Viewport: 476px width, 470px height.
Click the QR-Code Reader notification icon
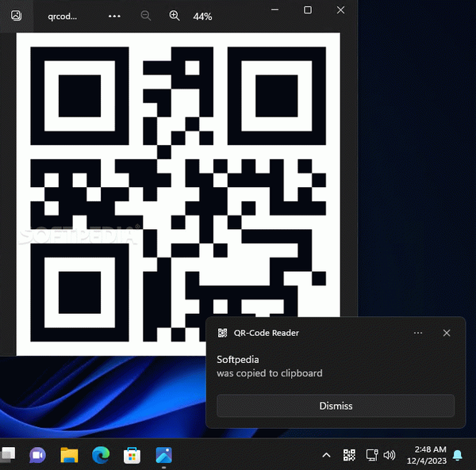pyautogui.click(x=222, y=333)
